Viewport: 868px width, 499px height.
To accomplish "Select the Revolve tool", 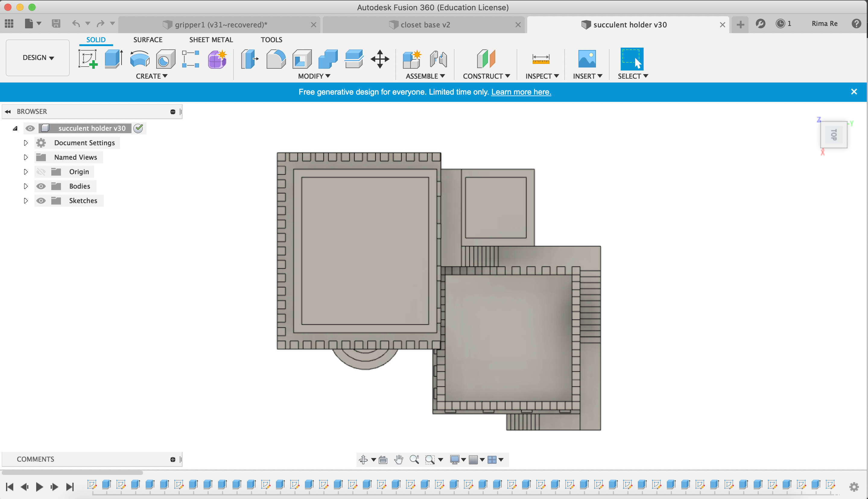I will pos(140,59).
